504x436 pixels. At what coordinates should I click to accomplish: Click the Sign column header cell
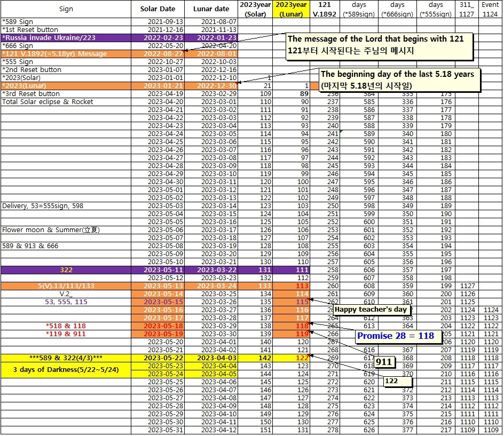tap(66, 9)
